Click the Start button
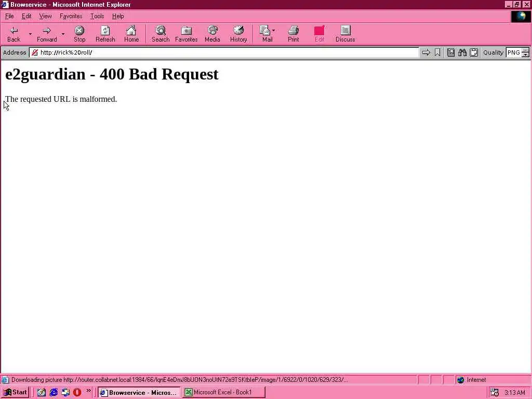Viewport: 532px width, 399px height. pos(15,393)
